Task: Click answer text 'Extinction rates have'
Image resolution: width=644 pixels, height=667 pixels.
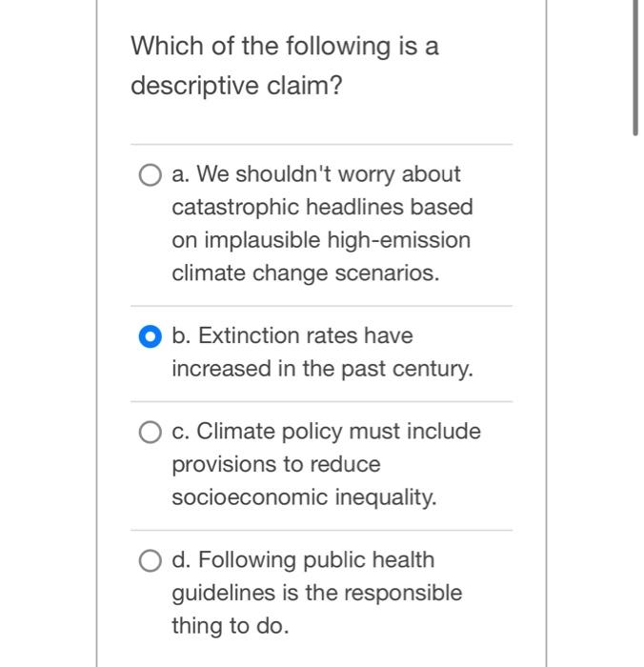Action: (305, 335)
